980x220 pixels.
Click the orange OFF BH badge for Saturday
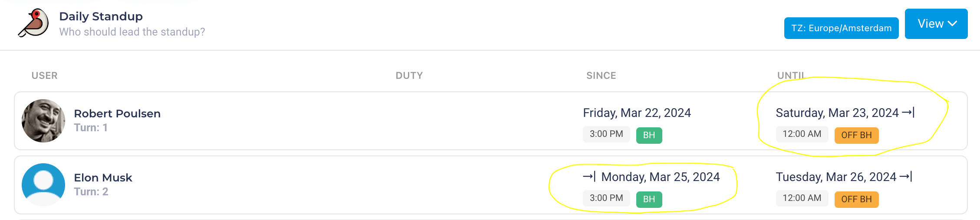[856, 135]
